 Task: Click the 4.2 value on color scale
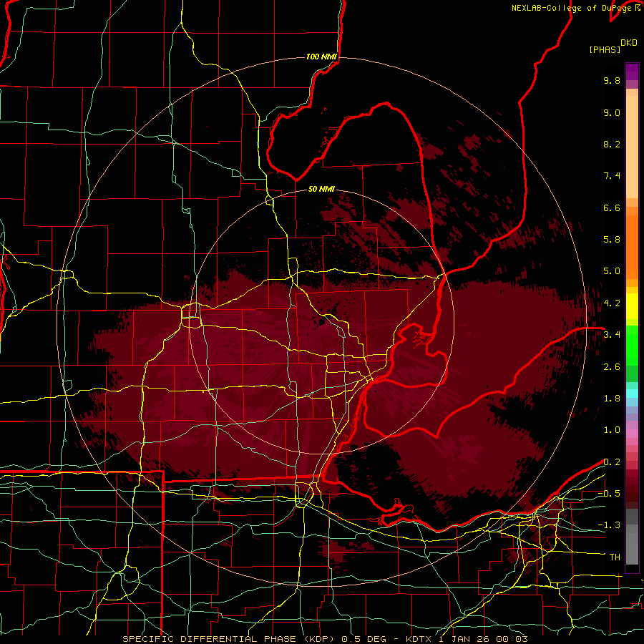612,303
